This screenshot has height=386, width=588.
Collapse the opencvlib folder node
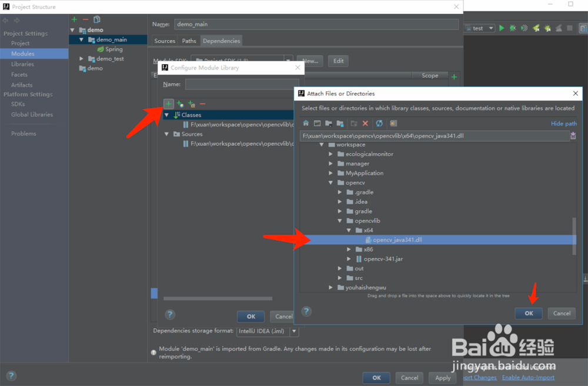click(x=340, y=221)
